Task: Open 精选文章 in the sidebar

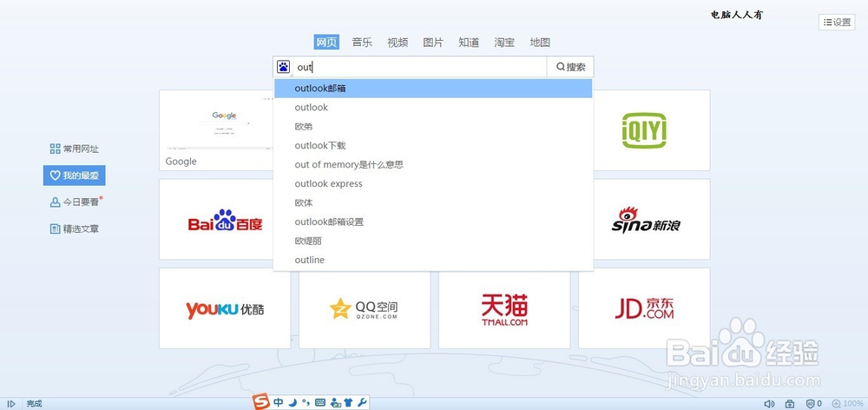Action: 74,228
